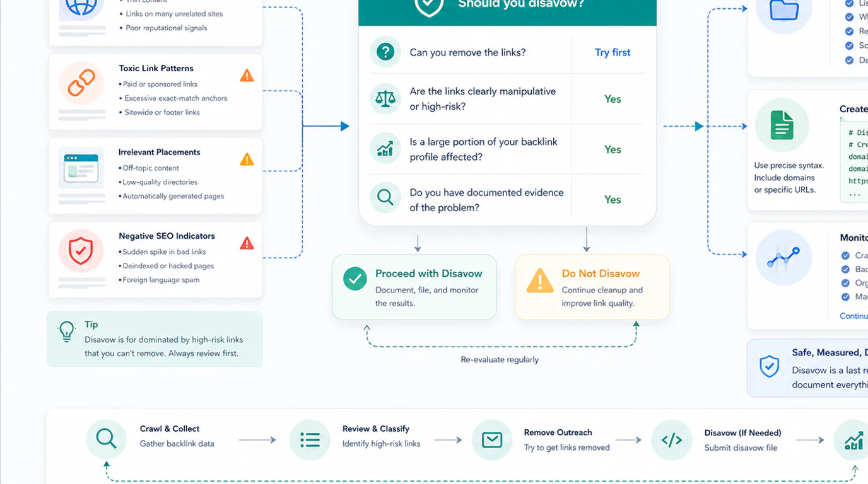Click the 'Use precise syntax.' caption
The width and height of the screenshot is (868, 484).
pyautogui.click(x=789, y=165)
